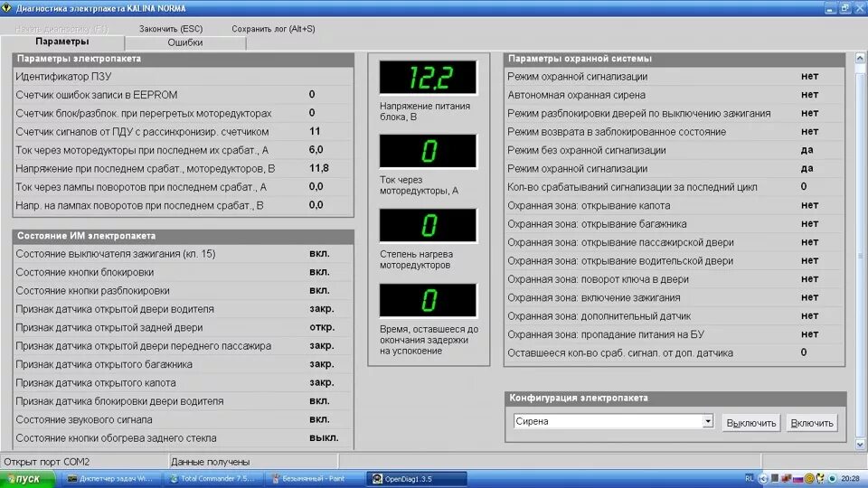Select Охранная зона: открывание багажника row

click(x=675, y=223)
